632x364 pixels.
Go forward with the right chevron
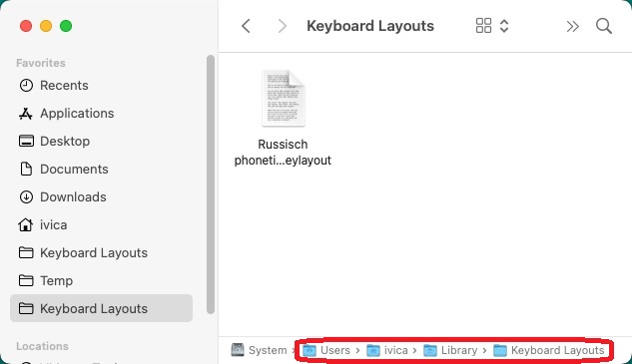tap(283, 26)
